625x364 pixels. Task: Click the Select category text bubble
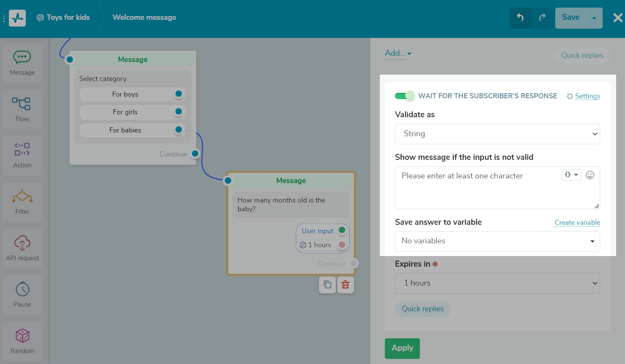[x=103, y=78]
